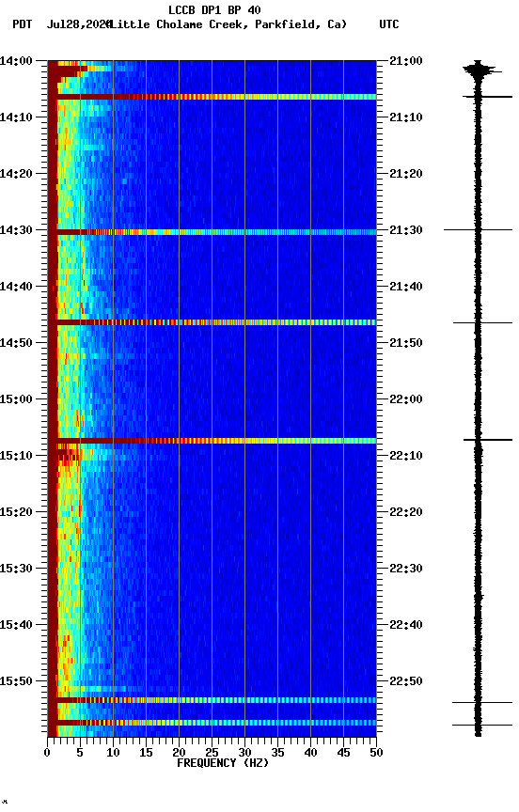Click the broadband spectrogram band at 14:30
Viewport: 519px width, 812px height.
[x=212, y=232]
